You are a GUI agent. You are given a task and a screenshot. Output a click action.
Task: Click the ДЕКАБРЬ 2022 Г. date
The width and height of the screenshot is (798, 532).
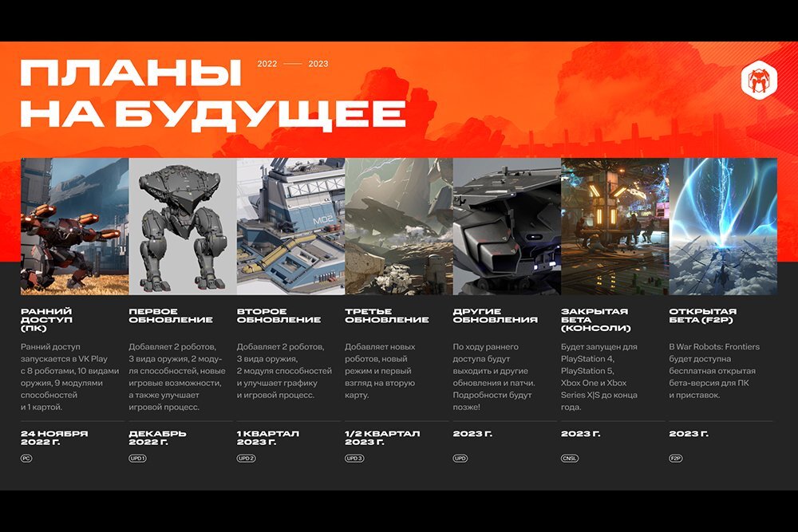point(158,437)
